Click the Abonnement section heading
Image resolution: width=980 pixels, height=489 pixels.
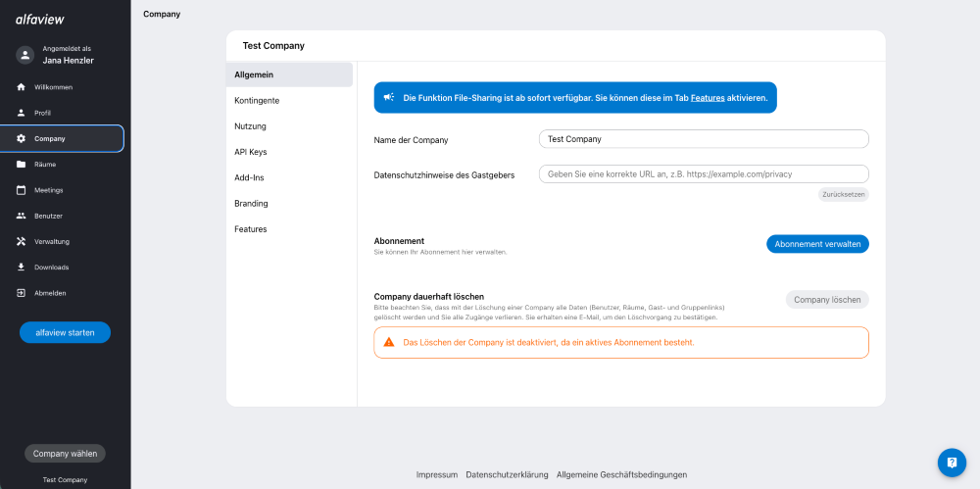[400, 241]
